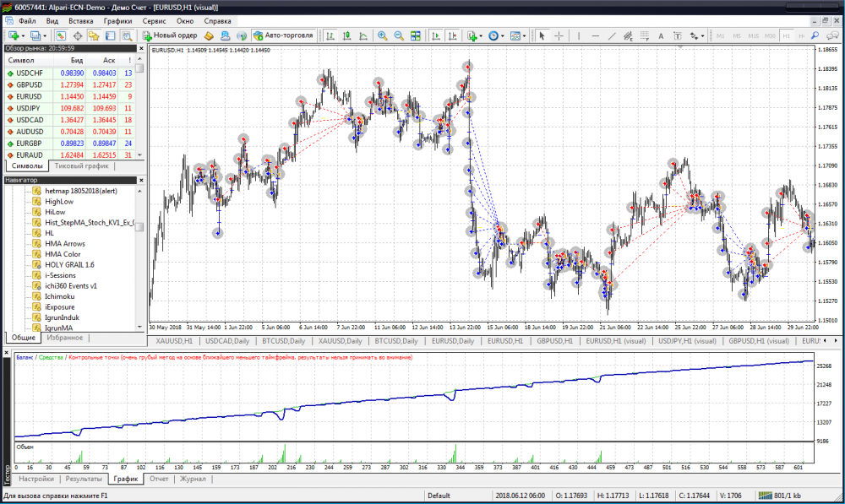Image resolution: width=845 pixels, height=504 pixels.
Task: Open search with the magnifier icon
Action: (815, 35)
